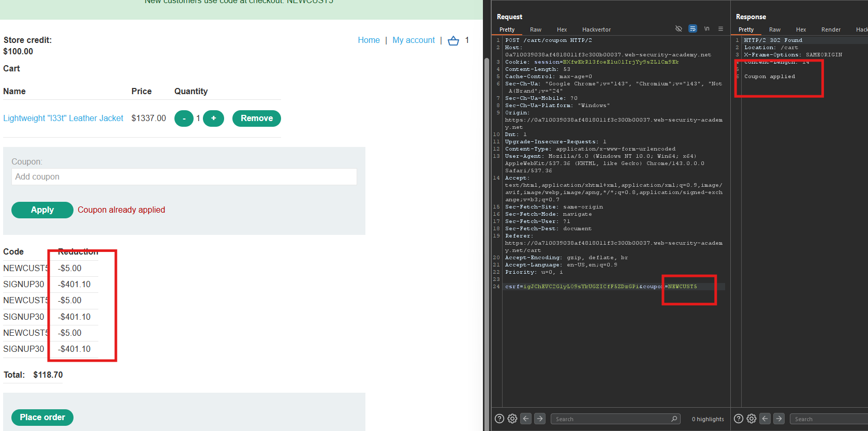Click the 0 highlights label
Screen dimensions: 868x431
[x=708, y=419]
